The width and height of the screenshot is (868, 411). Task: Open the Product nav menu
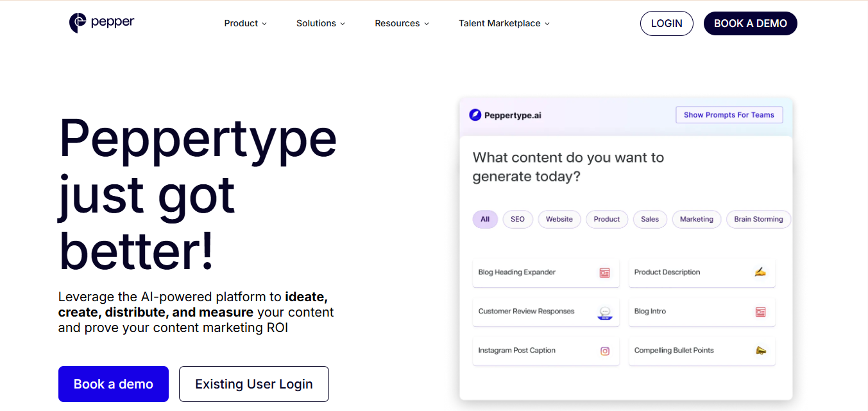point(245,23)
